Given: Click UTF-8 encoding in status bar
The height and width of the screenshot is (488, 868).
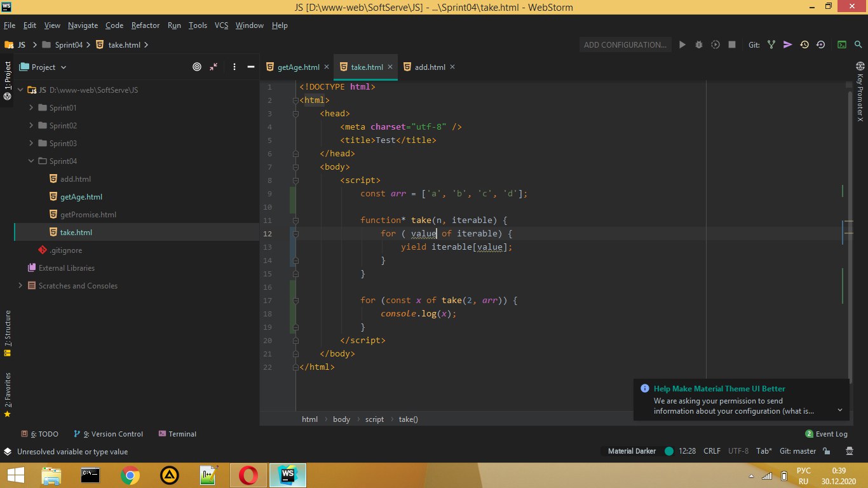Looking at the screenshot, I should 738,451.
